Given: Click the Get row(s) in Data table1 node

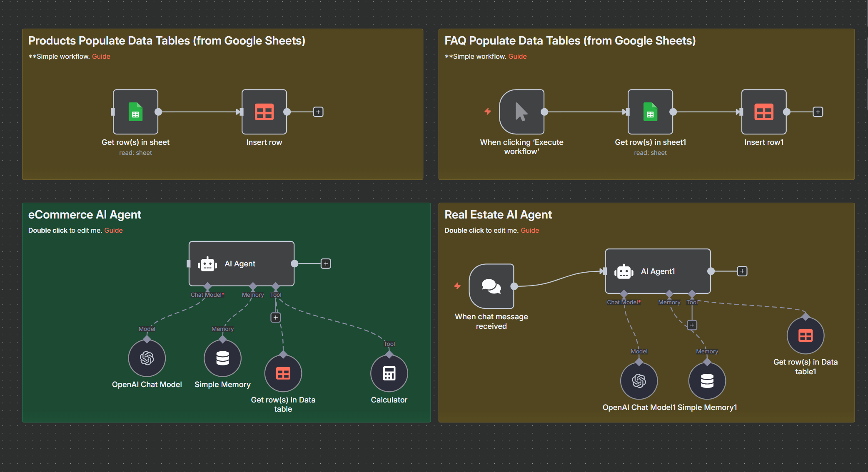Looking at the screenshot, I should click(x=805, y=335).
